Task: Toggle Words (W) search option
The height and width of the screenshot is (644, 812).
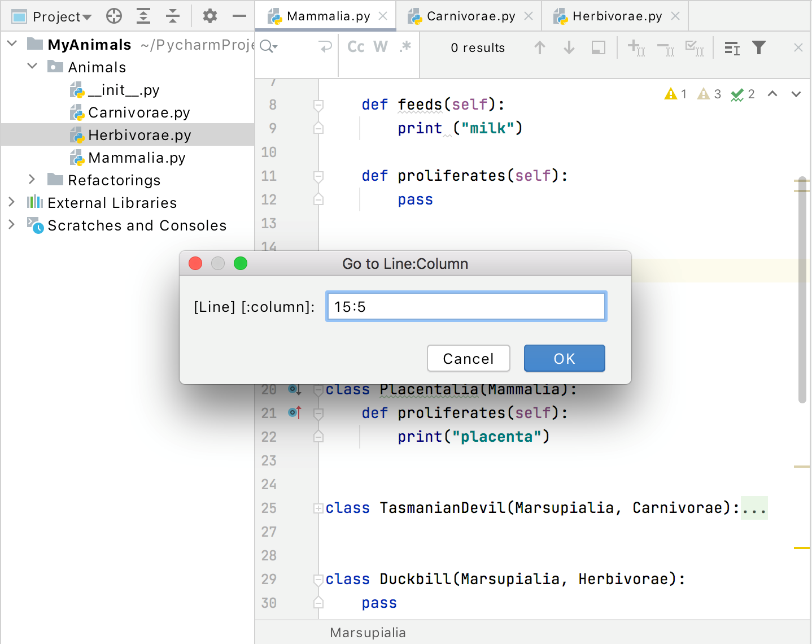Action: [x=381, y=47]
